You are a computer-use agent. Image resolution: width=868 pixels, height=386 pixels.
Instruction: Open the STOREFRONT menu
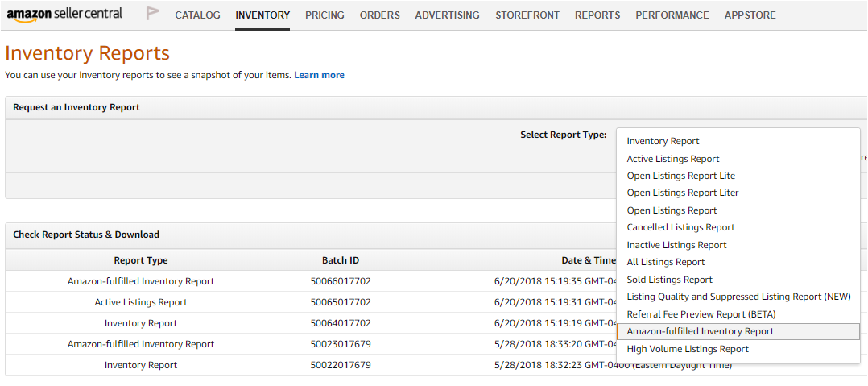527,15
